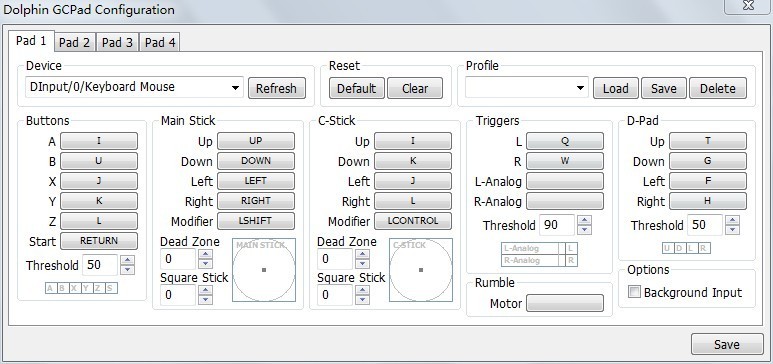Switch to the Pad 3 tab
Image resolution: width=773 pixels, height=364 pixels.
point(117,43)
